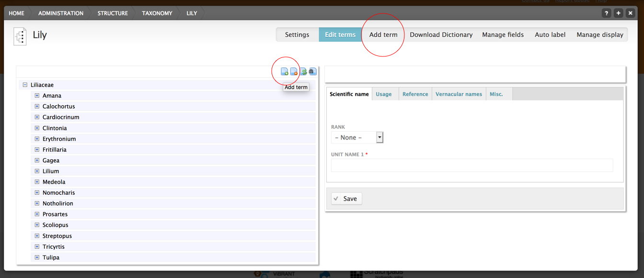Expand the Tulipa node
644x278 pixels.
click(x=37, y=257)
